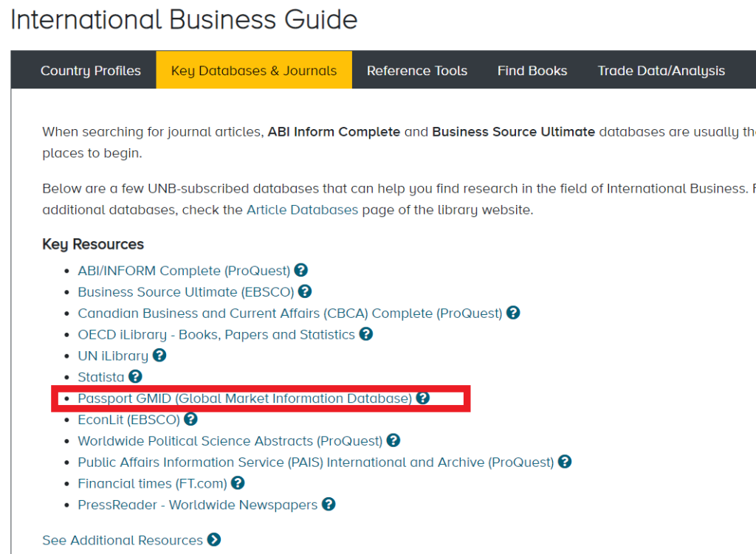Image resolution: width=756 pixels, height=554 pixels.
Task: Click help icon beside ABI/INFORM Complete
Action: pos(300,271)
